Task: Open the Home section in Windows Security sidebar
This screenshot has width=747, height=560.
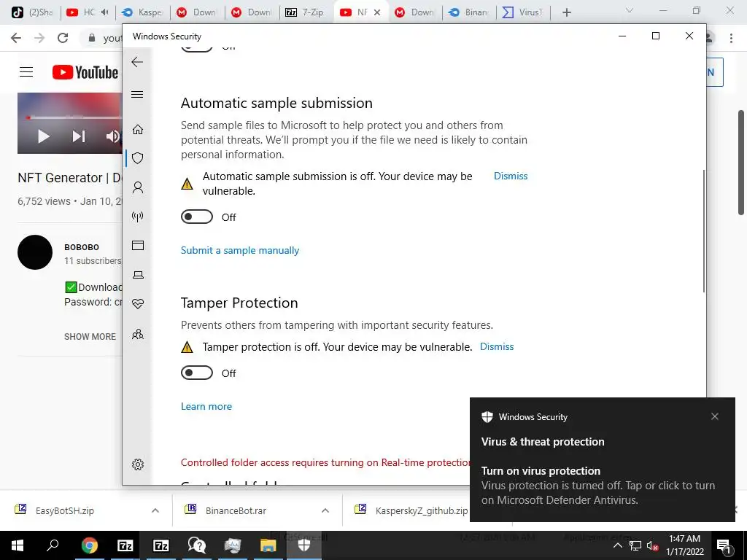Action: (x=138, y=130)
